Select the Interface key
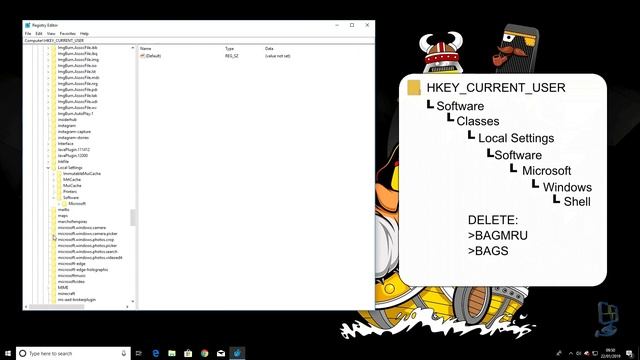The height and width of the screenshot is (360, 640). 65,144
